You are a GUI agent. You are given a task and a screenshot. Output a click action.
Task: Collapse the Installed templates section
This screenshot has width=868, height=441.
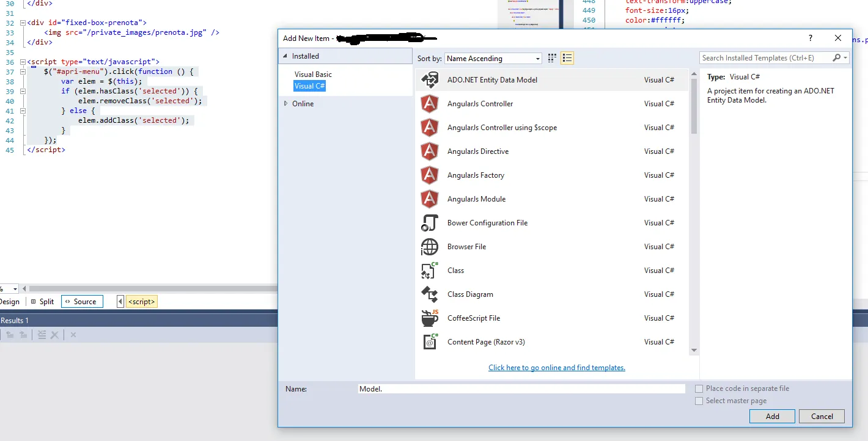tap(285, 56)
